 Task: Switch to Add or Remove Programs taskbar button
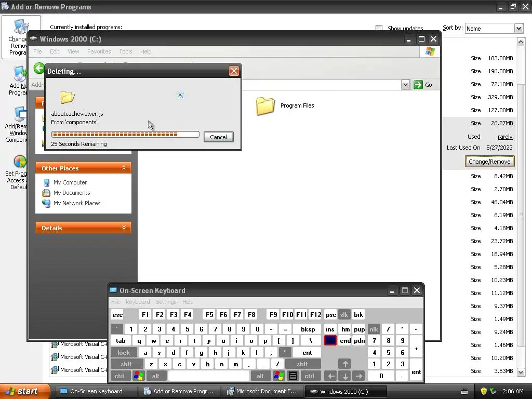pyautogui.click(x=179, y=391)
